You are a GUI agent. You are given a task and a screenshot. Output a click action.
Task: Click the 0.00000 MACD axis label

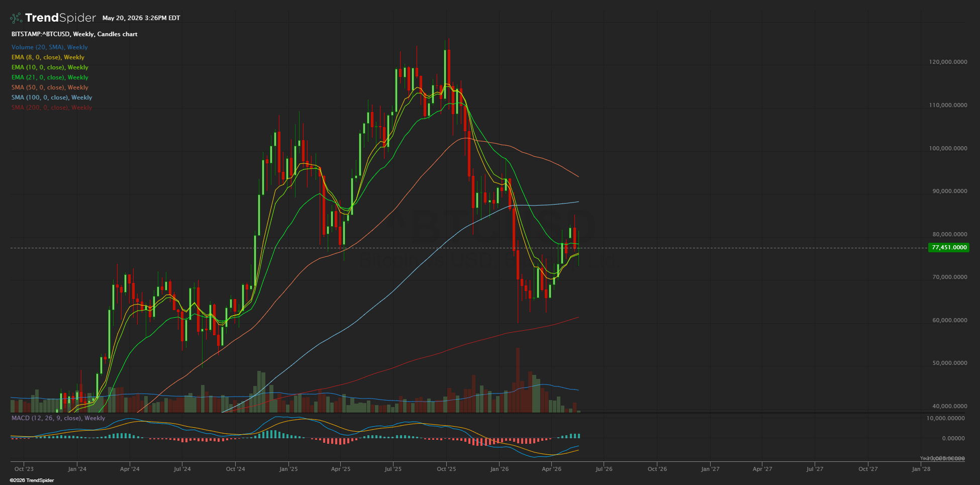953,438
